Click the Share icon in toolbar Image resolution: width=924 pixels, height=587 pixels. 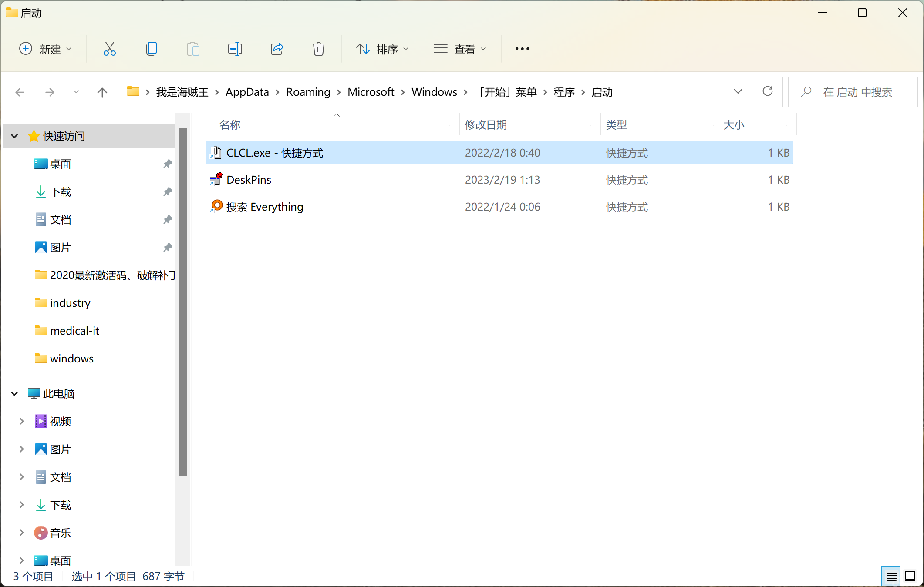(277, 49)
